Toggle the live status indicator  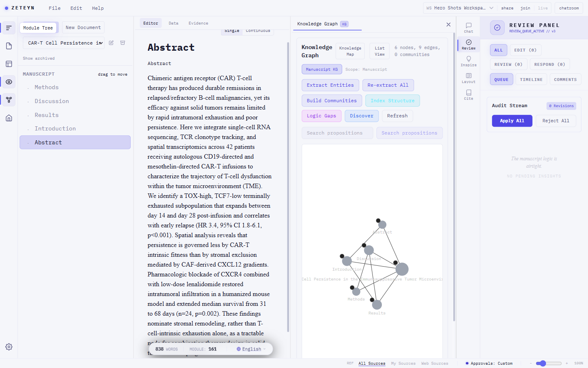pos(543,8)
